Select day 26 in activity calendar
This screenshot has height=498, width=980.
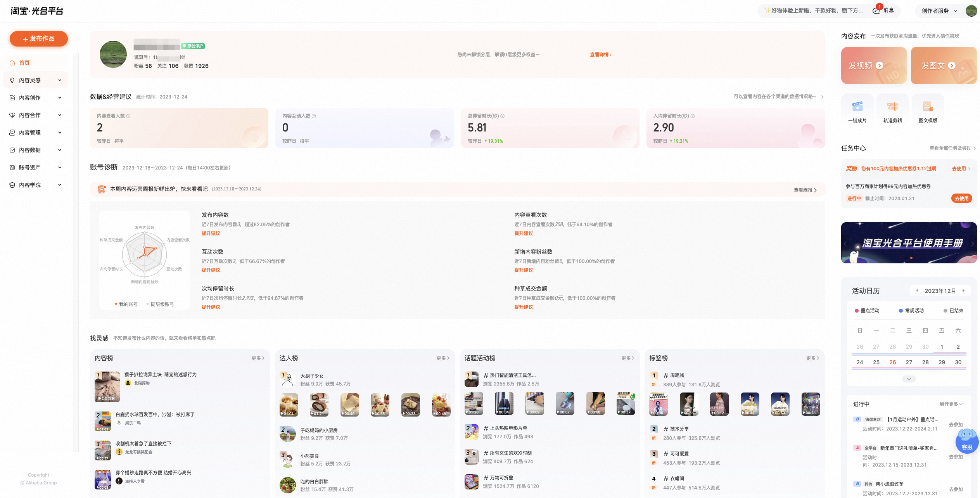pos(893,362)
